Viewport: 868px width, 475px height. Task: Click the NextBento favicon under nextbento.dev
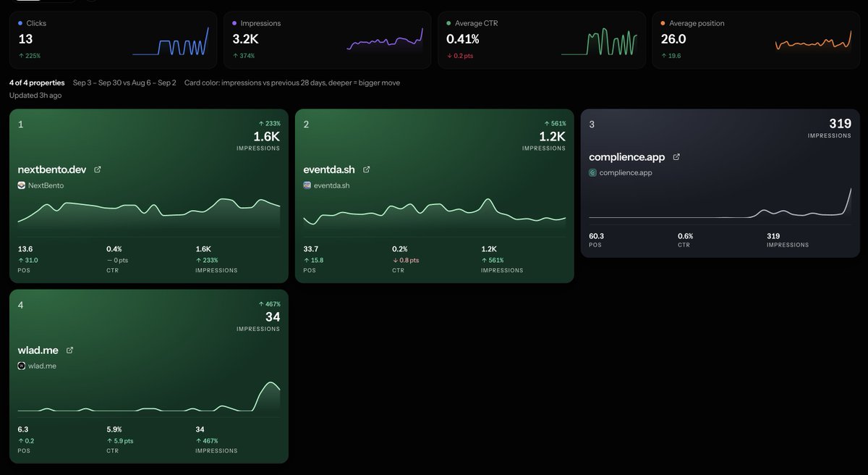click(x=22, y=185)
